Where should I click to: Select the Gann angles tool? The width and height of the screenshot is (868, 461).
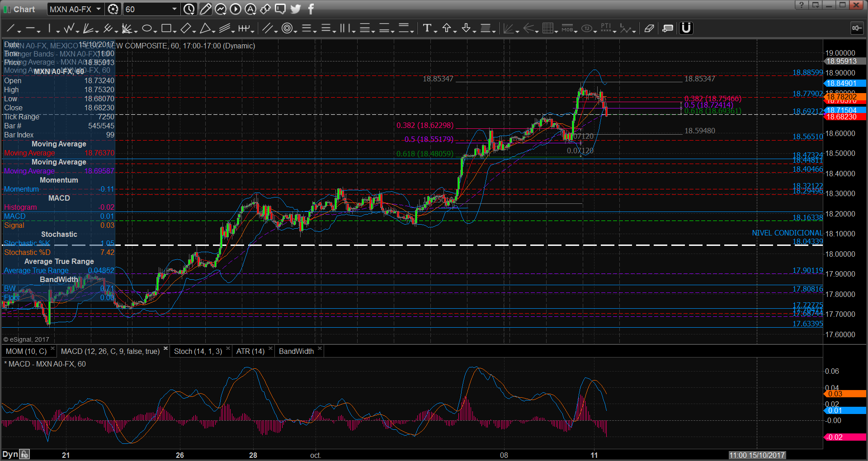click(127, 28)
